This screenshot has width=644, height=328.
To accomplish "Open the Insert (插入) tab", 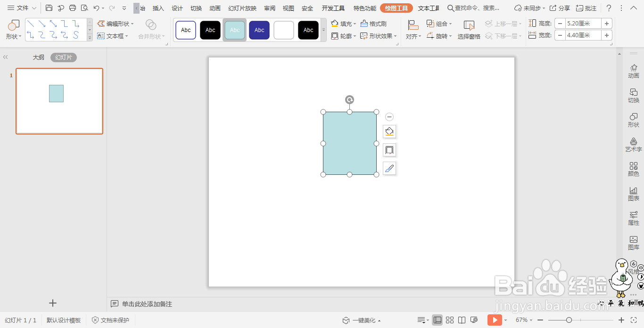I will 158,8.
